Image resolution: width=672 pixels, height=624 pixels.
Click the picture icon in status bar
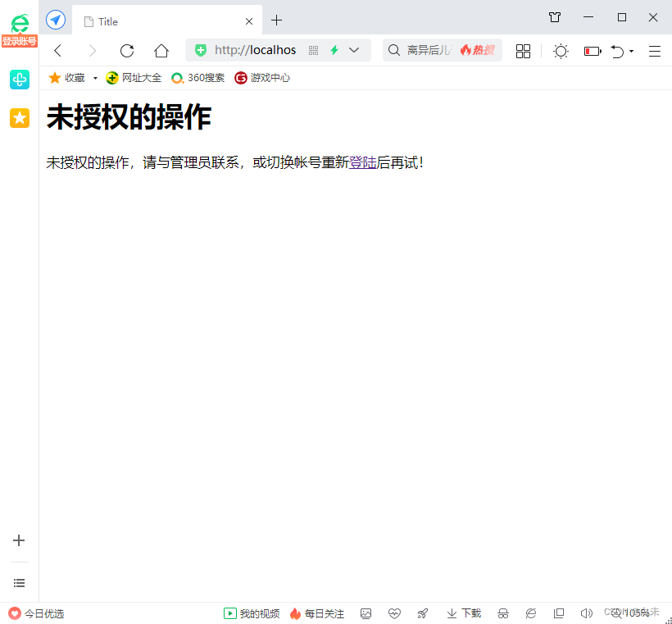(x=366, y=613)
